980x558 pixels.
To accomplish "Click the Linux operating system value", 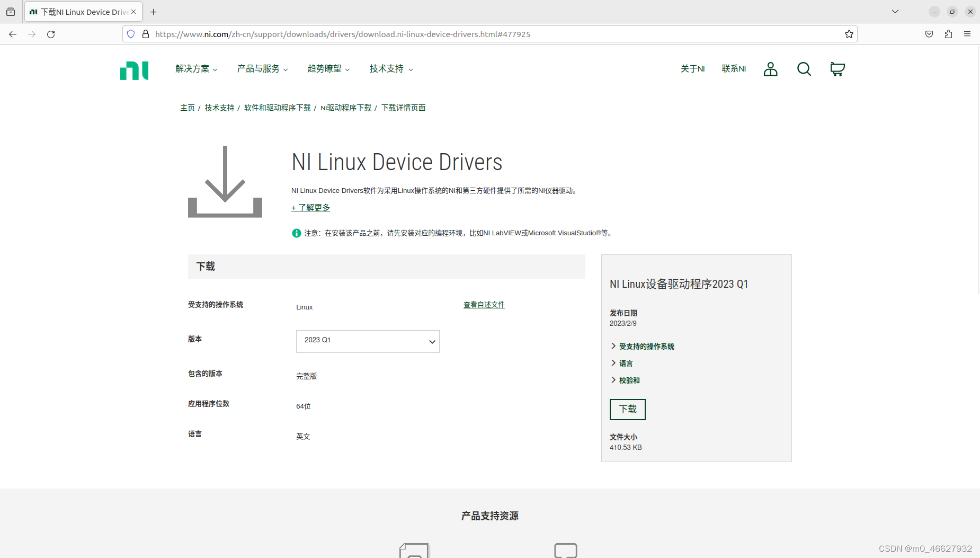I will (x=304, y=307).
